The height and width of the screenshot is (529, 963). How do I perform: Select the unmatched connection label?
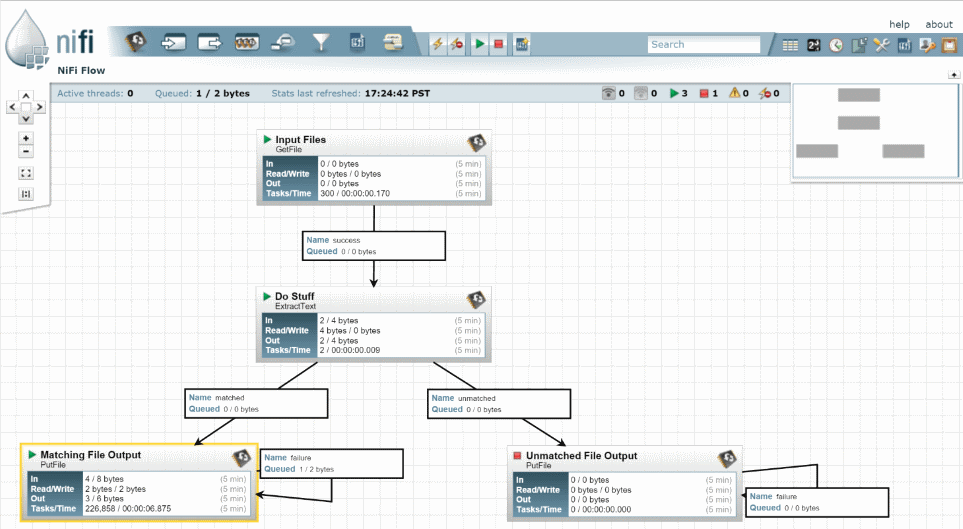point(499,404)
